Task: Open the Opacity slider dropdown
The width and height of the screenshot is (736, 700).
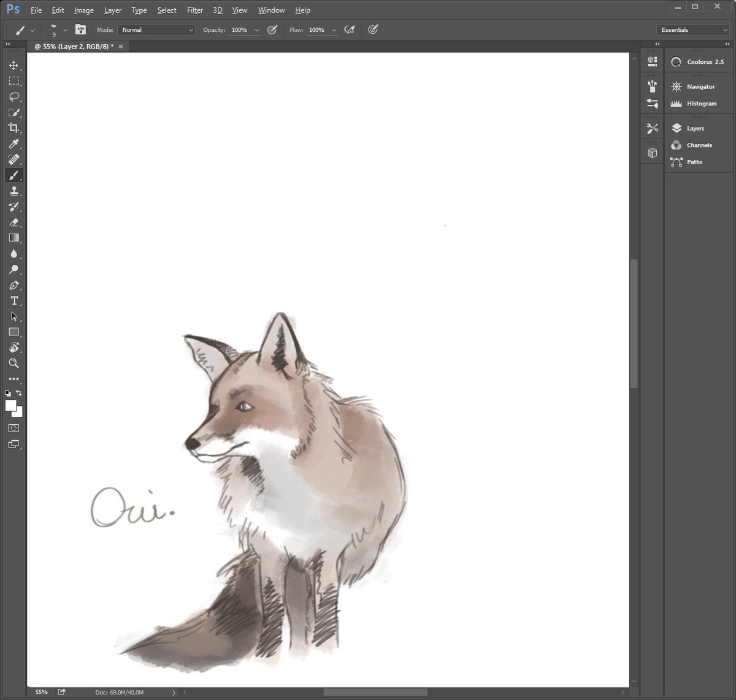Action: click(256, 30)
